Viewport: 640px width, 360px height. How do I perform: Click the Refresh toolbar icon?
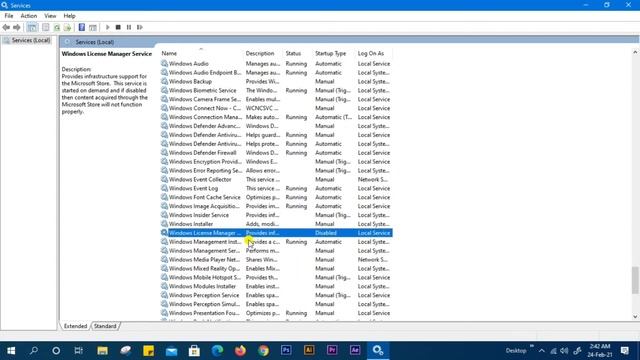57,27
